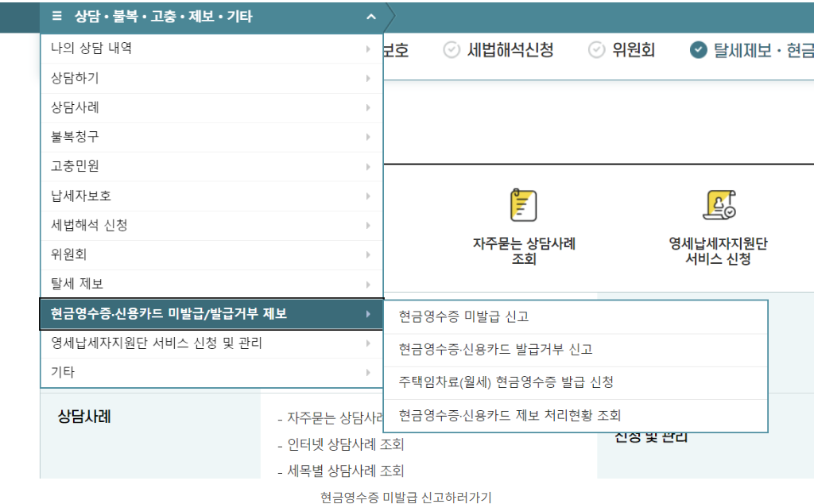Expand the 불복청구 submenu arrow
The width and height of the screenshot is (814, 504).
point(368,137)
